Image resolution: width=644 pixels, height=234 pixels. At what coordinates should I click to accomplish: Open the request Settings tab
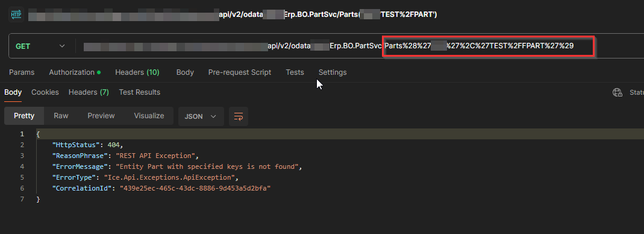(x=333, y=72)
